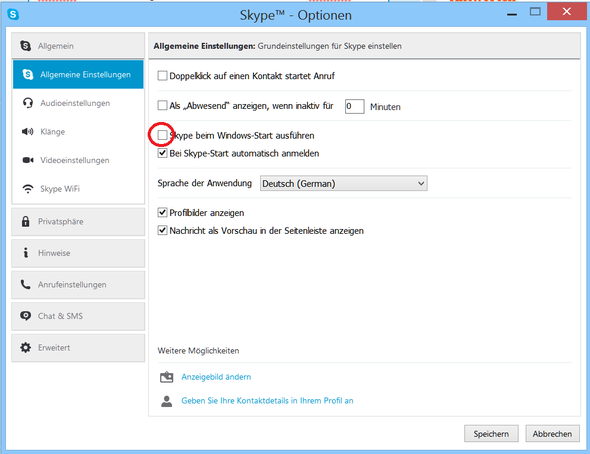Uncheck Bei Skype-Start automatisch anmelden
Screen dimensions: 590x454
[x=162, y=153]
